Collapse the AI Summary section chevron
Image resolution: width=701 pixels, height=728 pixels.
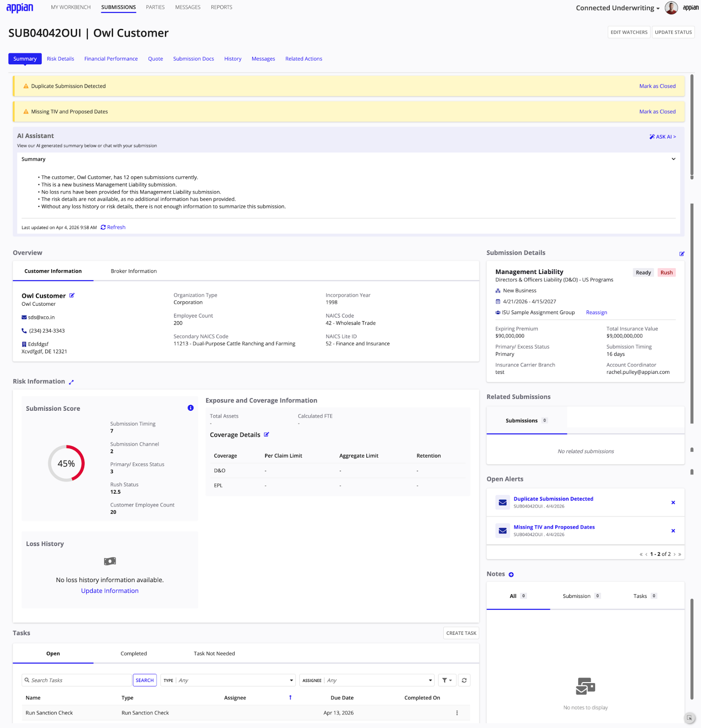pos(673,159)
